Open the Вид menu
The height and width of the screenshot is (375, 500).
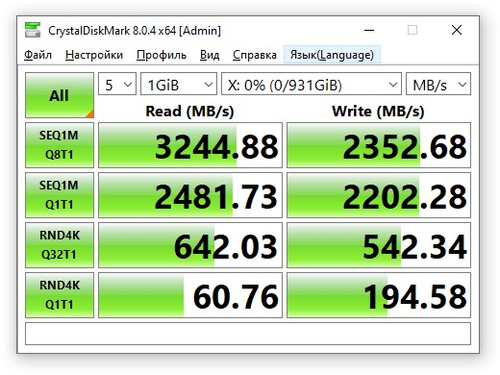coord(210,55)
